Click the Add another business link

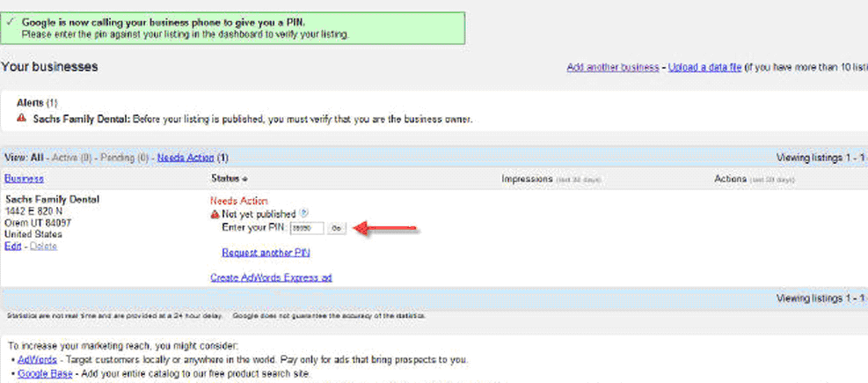(x=612, y=68)
